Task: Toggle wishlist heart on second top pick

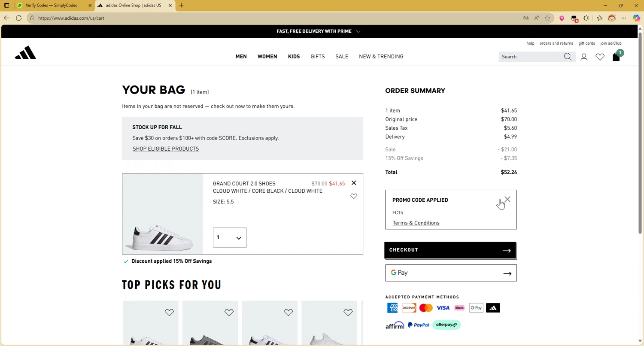Action: 229,313
